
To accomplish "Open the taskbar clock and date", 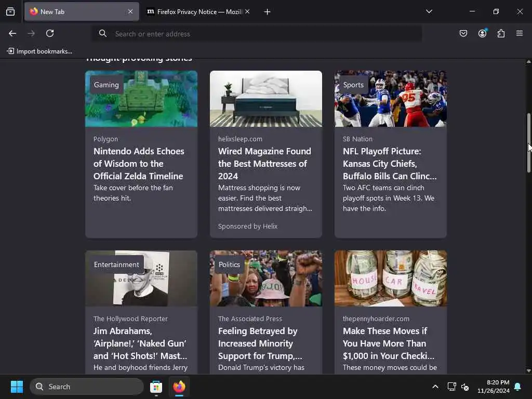I will [494, 387].
